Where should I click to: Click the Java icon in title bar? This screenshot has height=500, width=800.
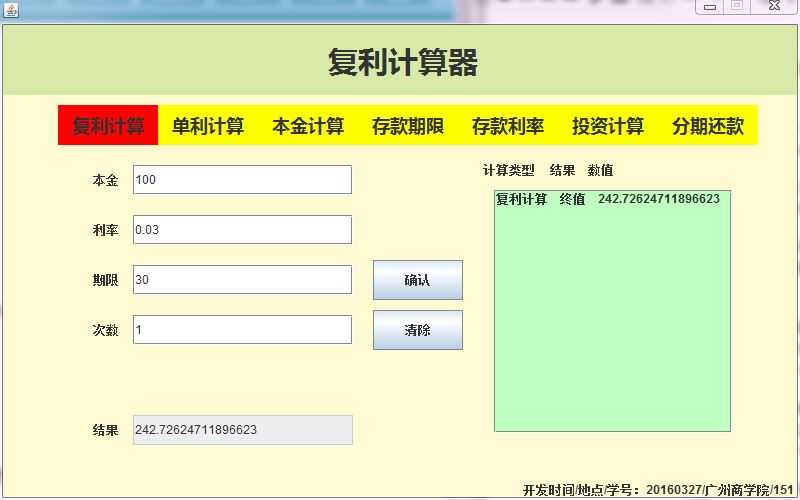click(x=10, y=9)
